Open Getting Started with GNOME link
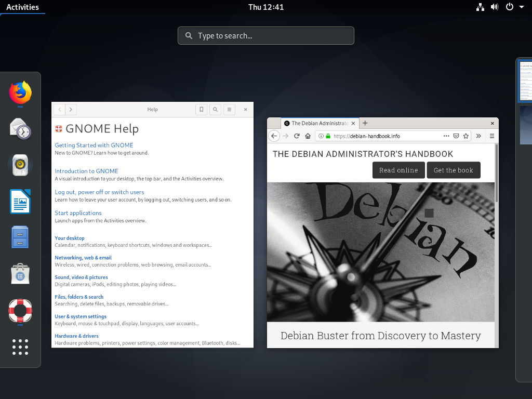 94,145
